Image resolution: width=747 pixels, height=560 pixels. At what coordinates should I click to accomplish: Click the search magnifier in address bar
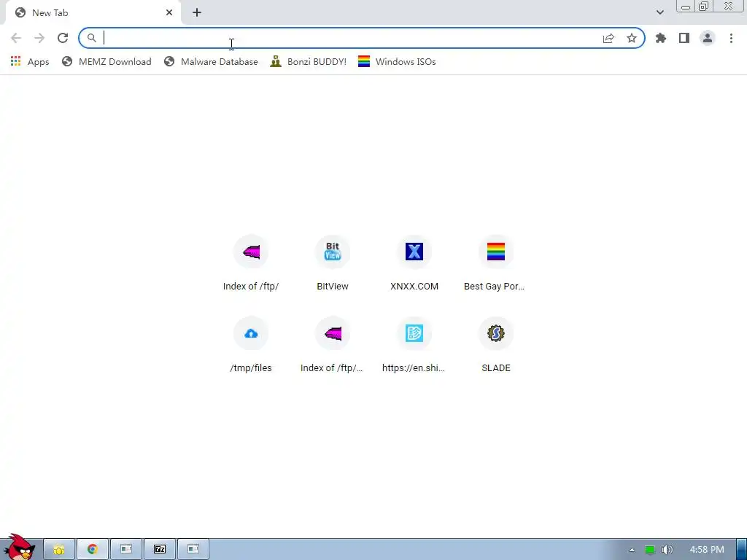tap(91, 38)
